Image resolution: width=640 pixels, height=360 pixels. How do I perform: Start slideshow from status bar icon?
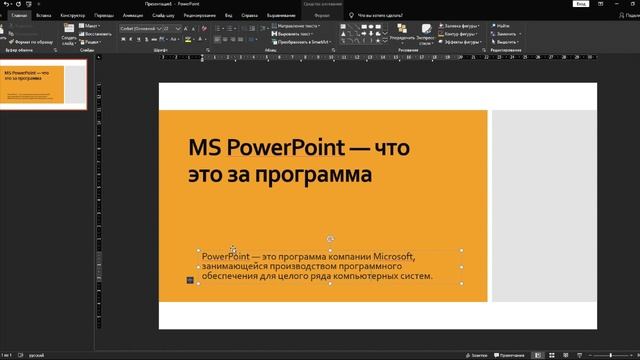tap(580, 356)
